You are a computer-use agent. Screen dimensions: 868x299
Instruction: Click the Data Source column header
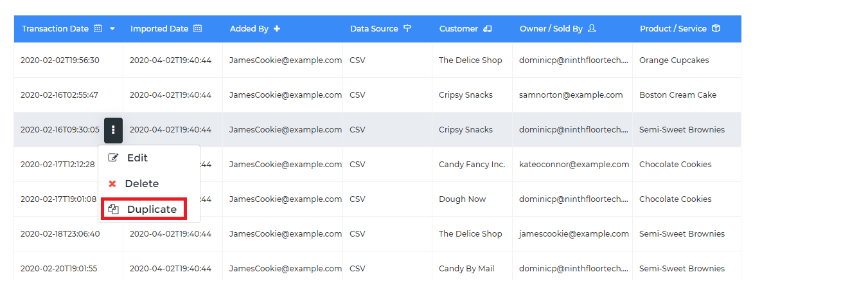(374, 28)
